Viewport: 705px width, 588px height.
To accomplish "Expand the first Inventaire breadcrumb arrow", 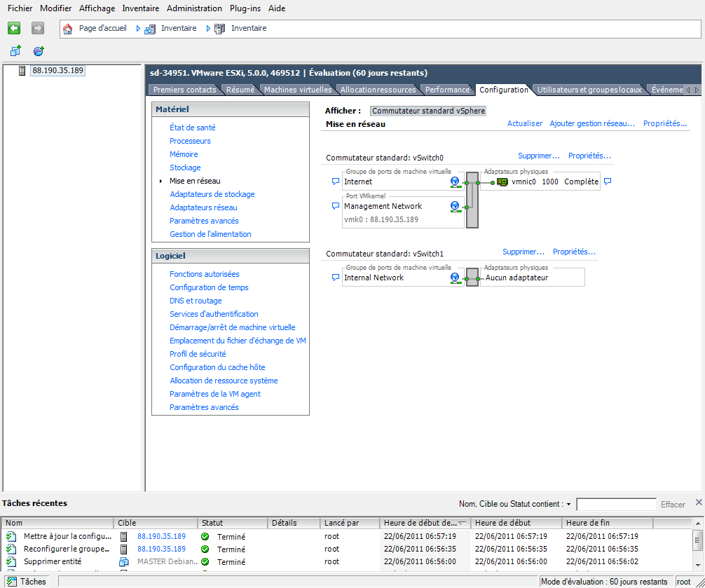I will (138, 29).
